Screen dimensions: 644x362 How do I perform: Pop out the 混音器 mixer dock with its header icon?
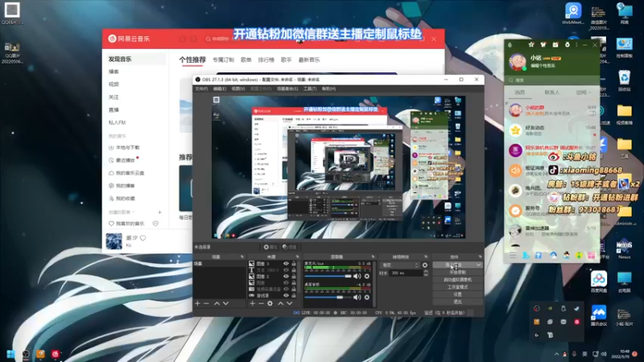tap(373, 257)
